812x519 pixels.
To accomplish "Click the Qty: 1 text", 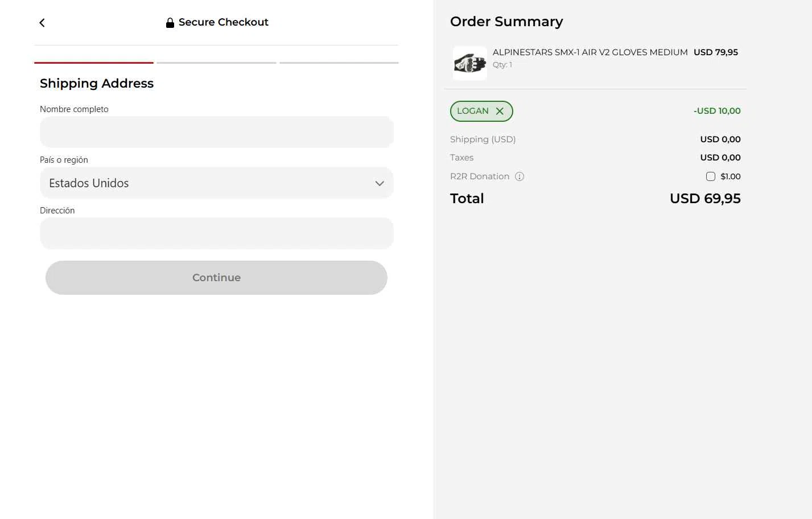I will coord(502,65).
